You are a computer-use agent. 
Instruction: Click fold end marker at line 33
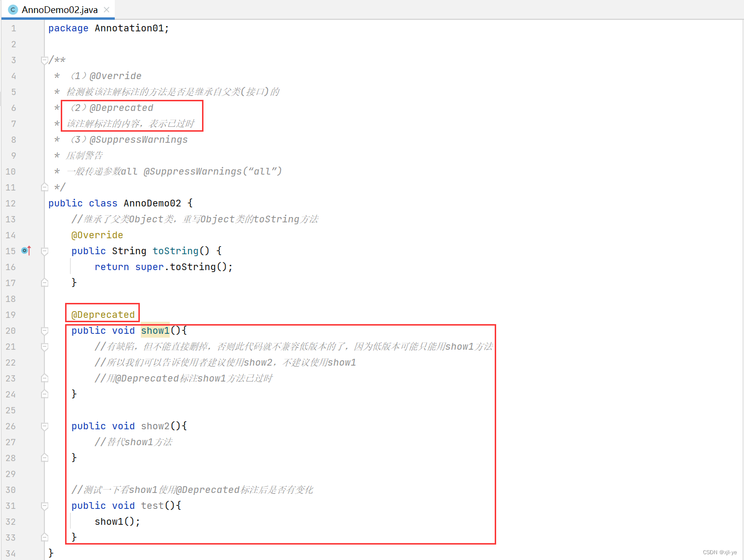[x=44, y=537]
